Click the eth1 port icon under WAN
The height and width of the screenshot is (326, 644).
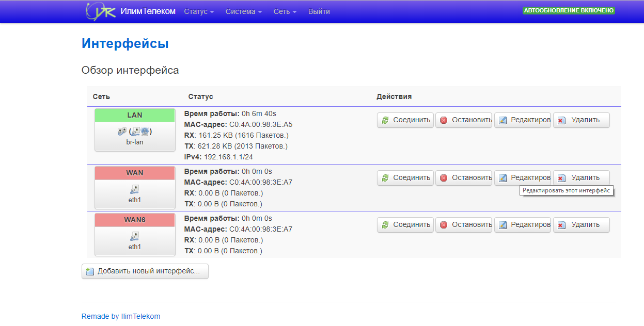135,189
